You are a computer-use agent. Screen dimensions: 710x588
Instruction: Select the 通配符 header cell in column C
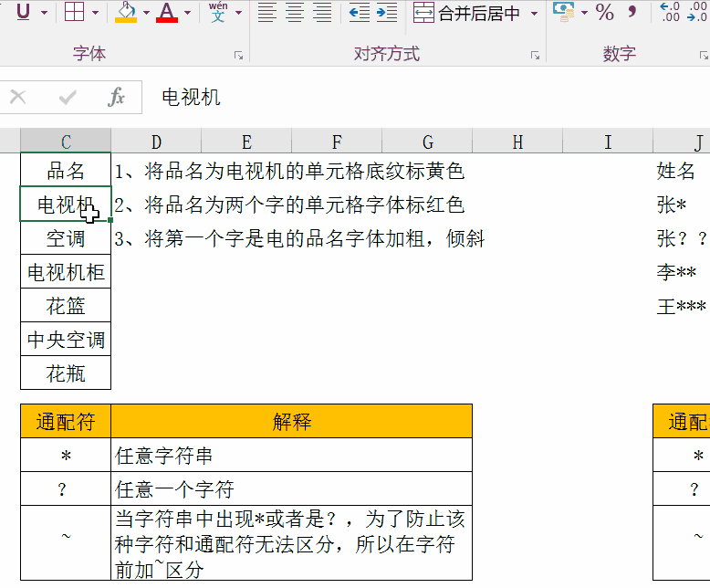[66, 421]
